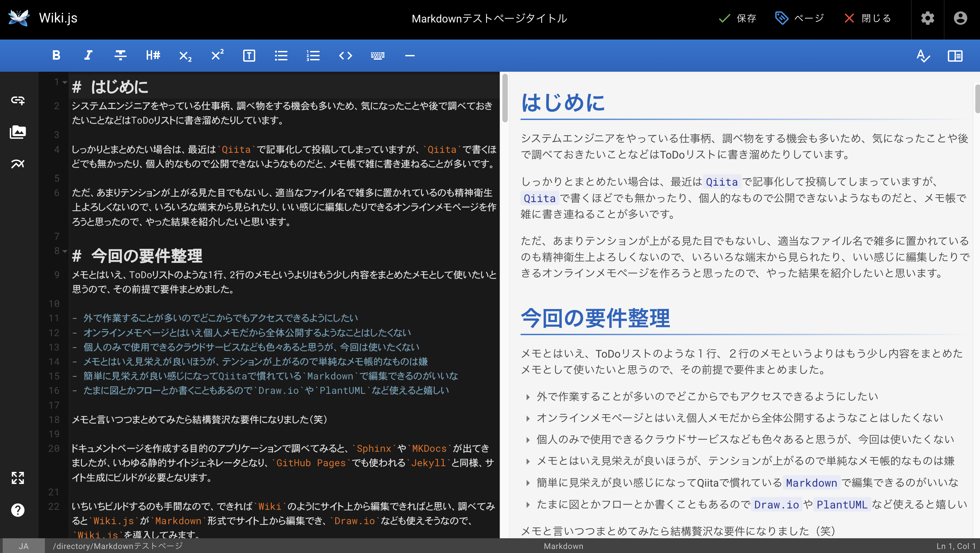The width and height of the screenshot is (980, 553).
Task: Apply superscript formatting
Action: click(x=217, y=56)
